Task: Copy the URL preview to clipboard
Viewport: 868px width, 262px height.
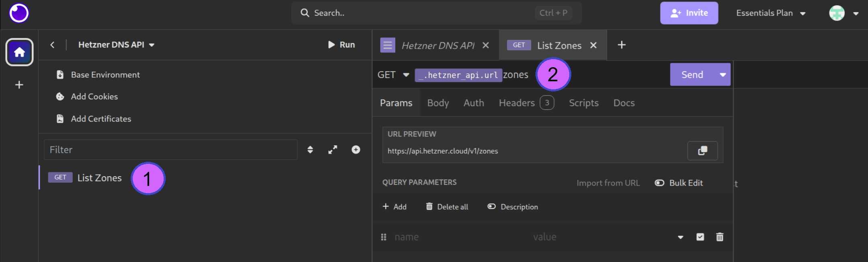Action: click(702, 151)
